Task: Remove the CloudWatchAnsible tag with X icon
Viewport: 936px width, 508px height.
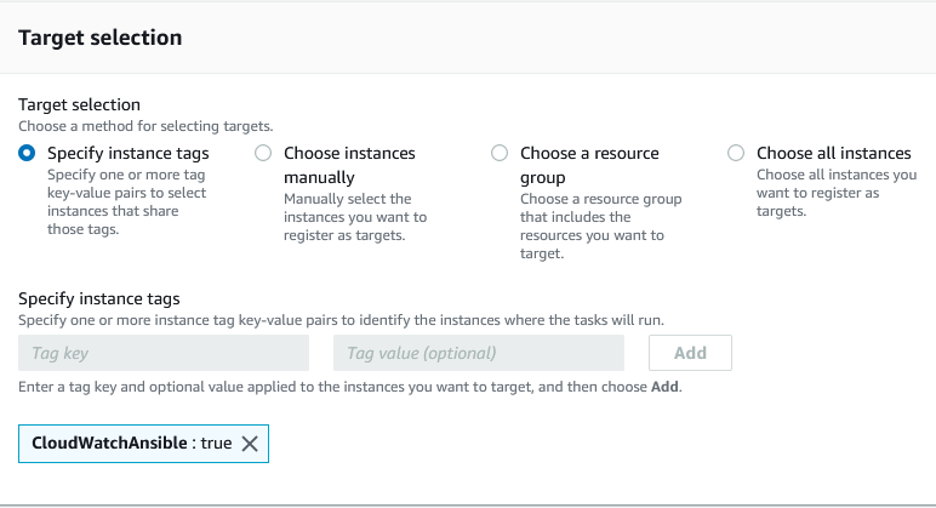Action: (249, 444)
